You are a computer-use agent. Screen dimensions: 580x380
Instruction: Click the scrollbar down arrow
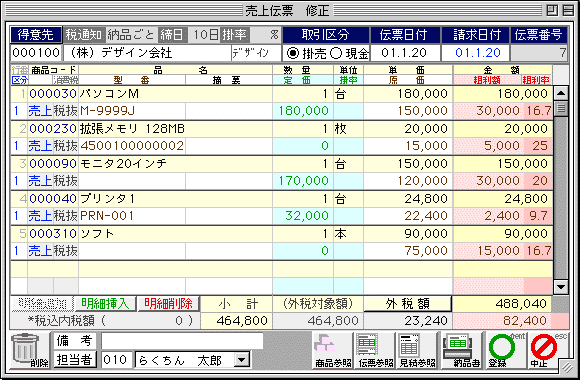(561, 287)
